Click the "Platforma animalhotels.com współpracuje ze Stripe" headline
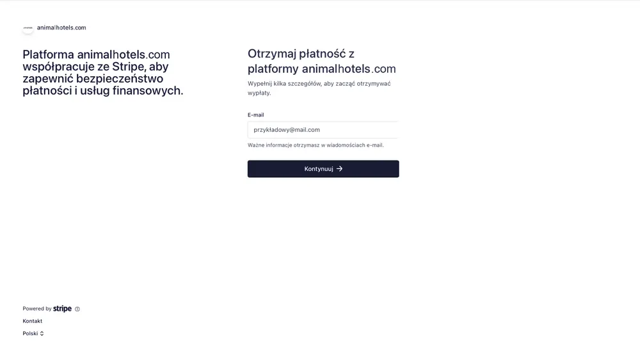 tap(103, 73)
